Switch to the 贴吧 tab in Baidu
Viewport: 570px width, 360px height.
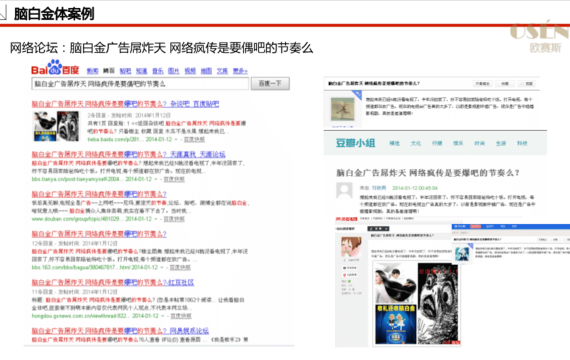125,71
